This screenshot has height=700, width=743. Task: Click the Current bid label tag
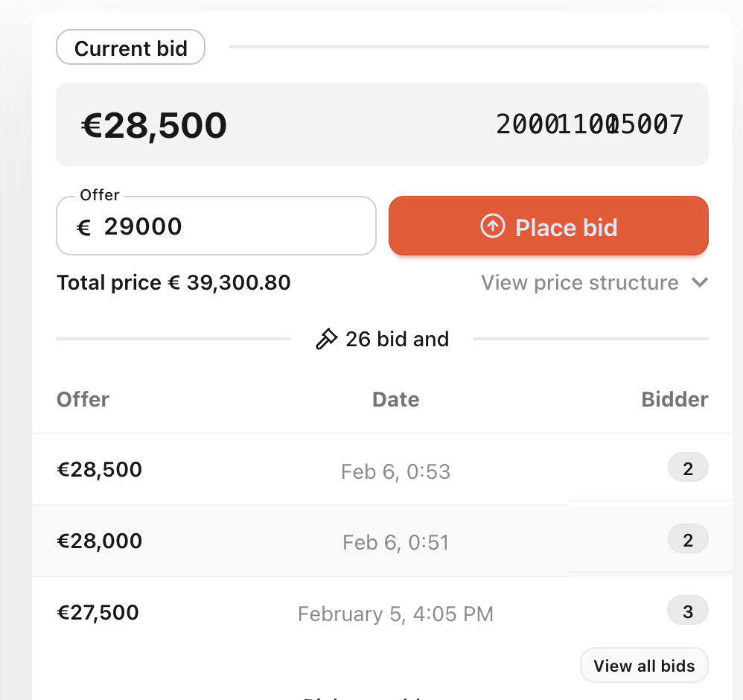tap(130, 48)
